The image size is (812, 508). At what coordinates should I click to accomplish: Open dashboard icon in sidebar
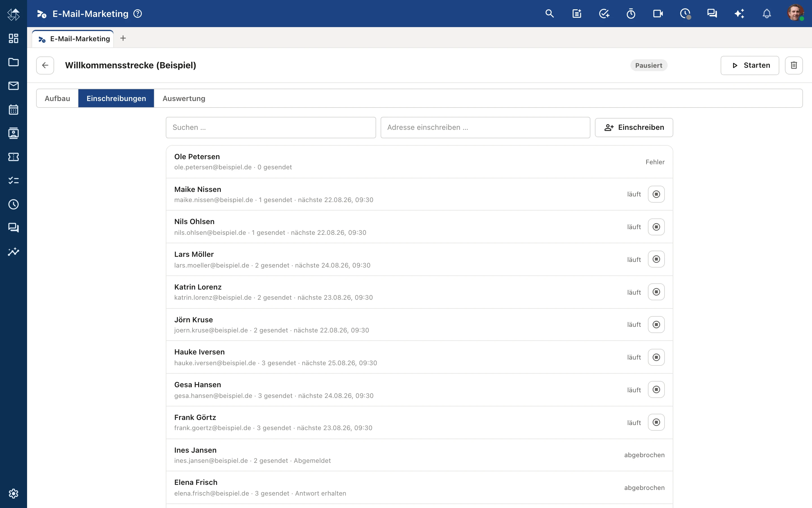(14, 38)
